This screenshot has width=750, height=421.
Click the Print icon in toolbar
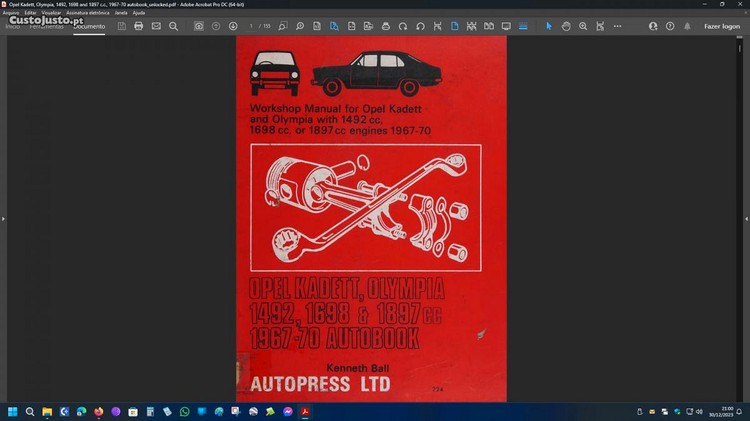point(139,26)
